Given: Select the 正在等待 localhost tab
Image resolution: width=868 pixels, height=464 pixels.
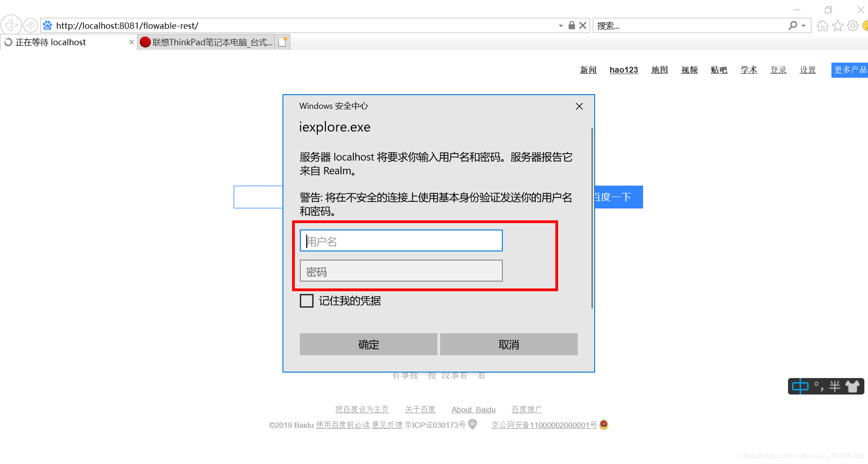Looking at the screenshot, I should click(x=64, y=42).
